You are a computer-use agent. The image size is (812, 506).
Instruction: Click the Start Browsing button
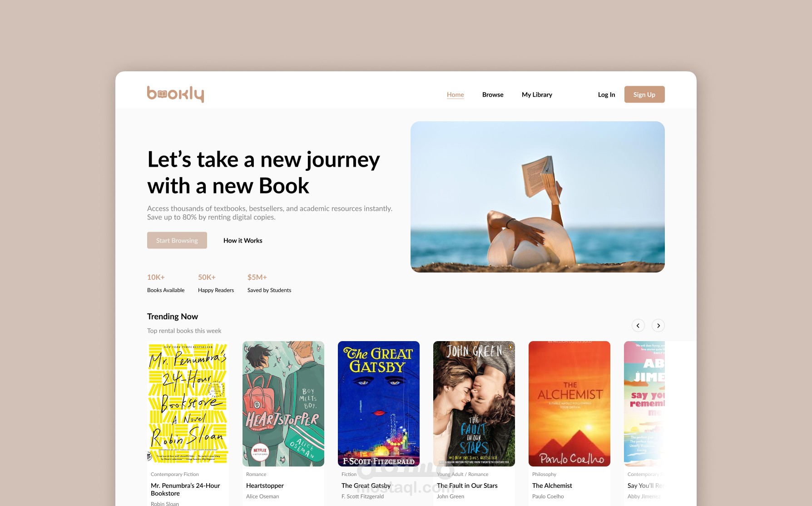177,240
